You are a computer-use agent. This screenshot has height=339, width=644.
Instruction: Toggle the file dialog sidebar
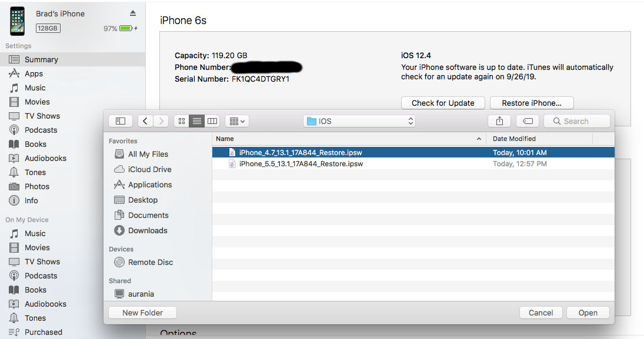point(121,121)
